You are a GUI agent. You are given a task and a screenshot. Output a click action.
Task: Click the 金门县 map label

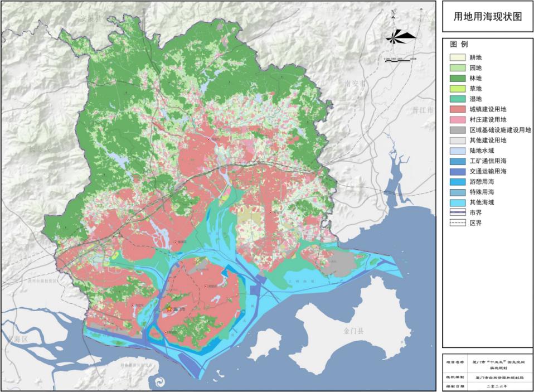pyautogui.click(x=353, y=331)
